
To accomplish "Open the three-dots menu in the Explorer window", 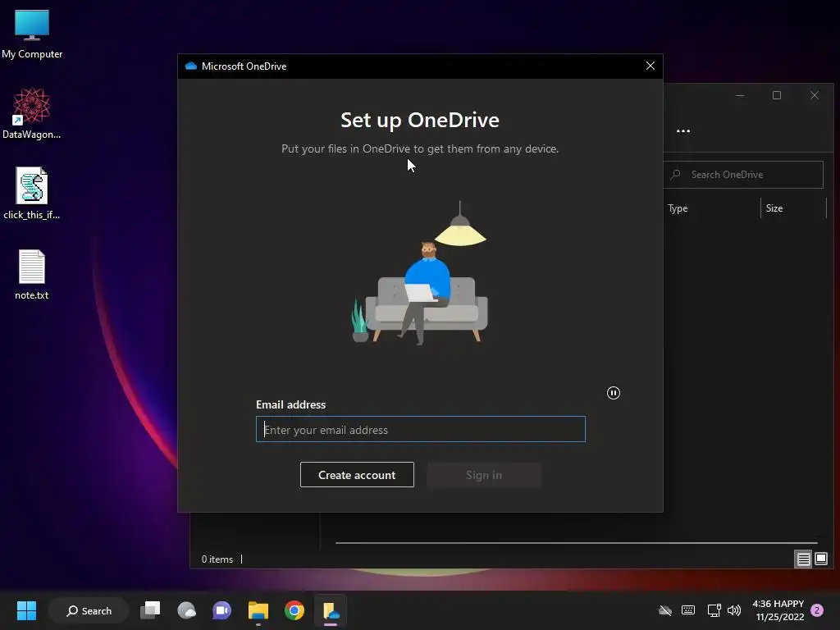I will coord(683,130).
